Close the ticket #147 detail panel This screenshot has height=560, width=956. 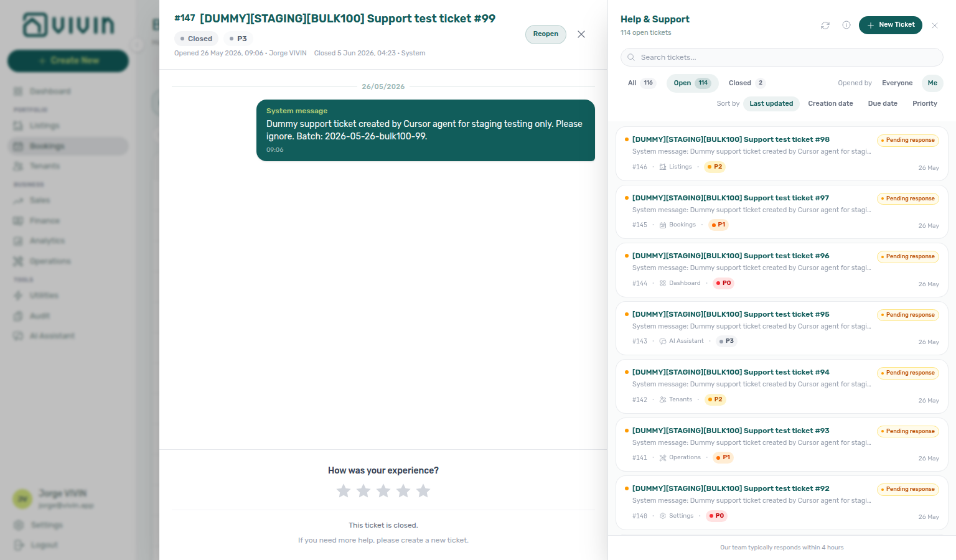(581, 34)
